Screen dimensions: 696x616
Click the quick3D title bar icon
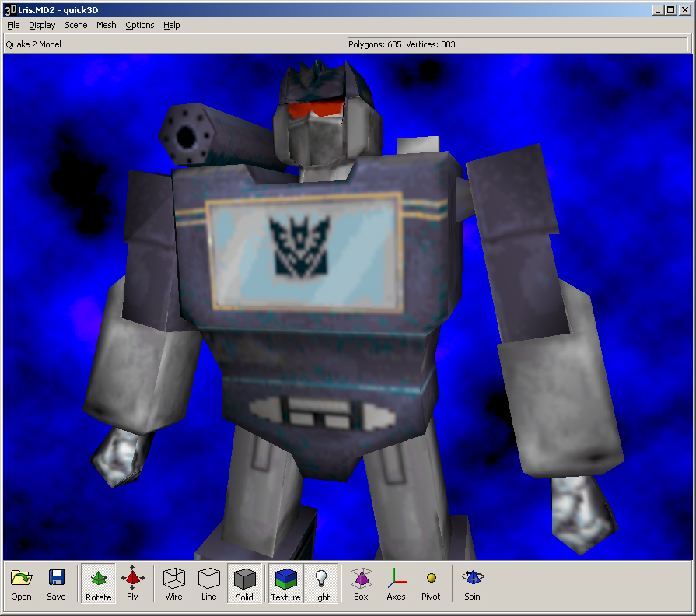tap(11, 10)
